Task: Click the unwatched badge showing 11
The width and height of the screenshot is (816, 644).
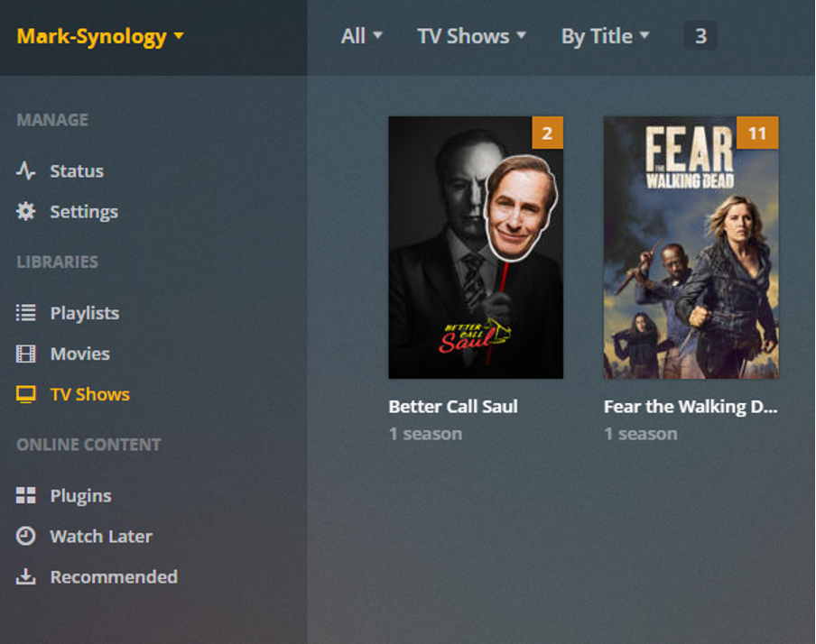Action: pyautogui.click(x=757, y=133)
